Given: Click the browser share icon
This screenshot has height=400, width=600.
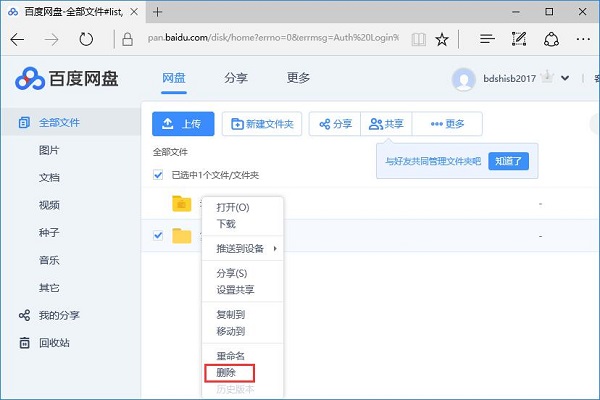Looking at the screenshot, I should pyautogui.click(x=551, y=39).
